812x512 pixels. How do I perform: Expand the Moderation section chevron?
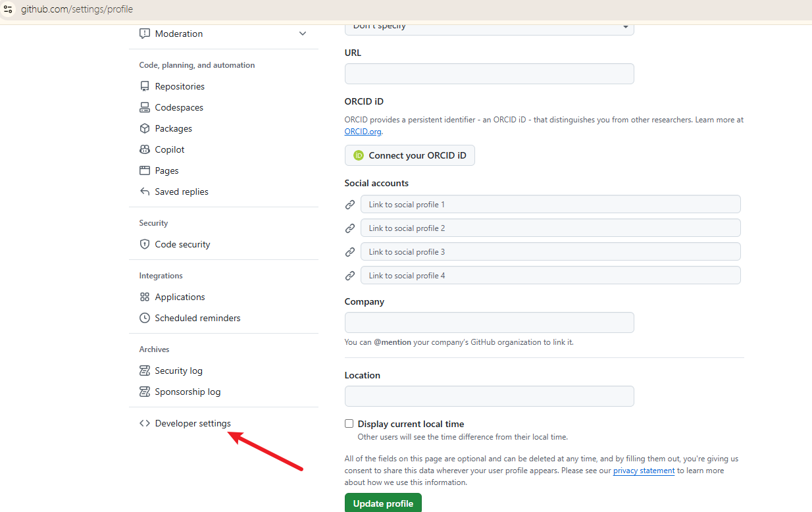pyautogui.click(x=303, y=34)
